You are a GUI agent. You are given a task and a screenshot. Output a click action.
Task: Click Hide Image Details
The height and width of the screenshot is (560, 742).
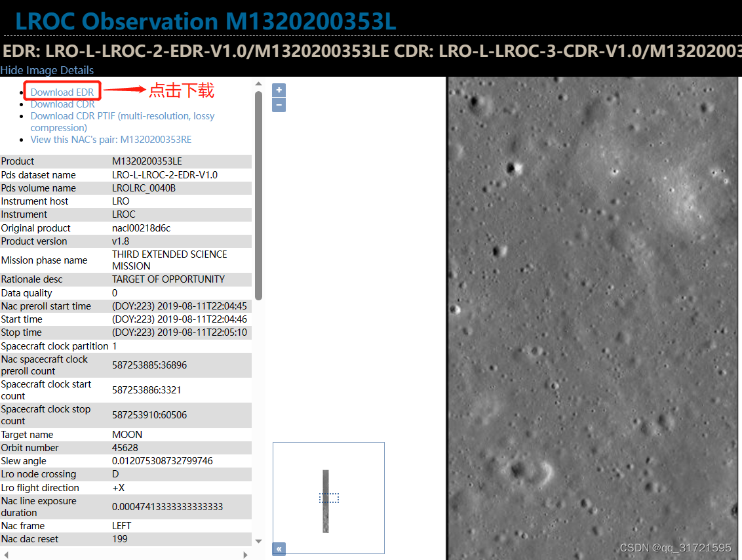click(47, 70)
